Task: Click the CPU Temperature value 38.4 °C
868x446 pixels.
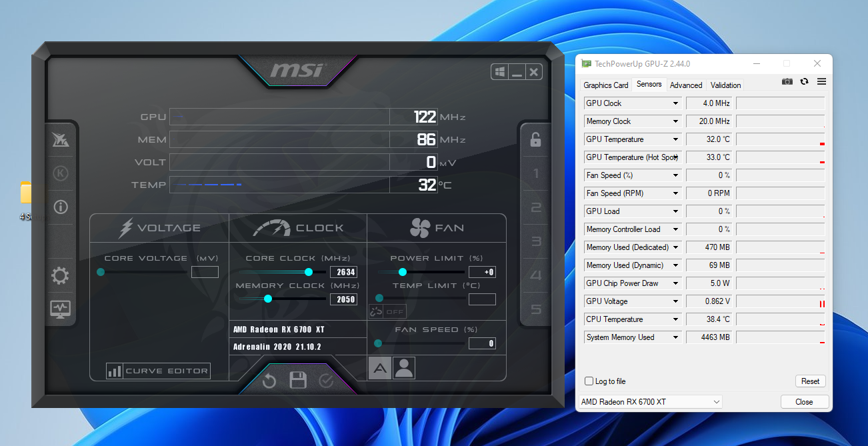Action: (709, 319)
